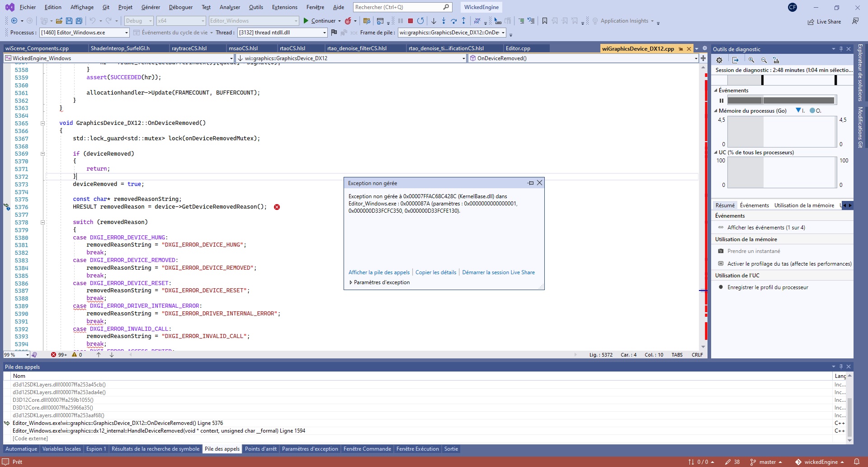This screenshot has width=868, height=467.
Task: Zoom in on the diagnostics timeline
Action: (751, 60)
